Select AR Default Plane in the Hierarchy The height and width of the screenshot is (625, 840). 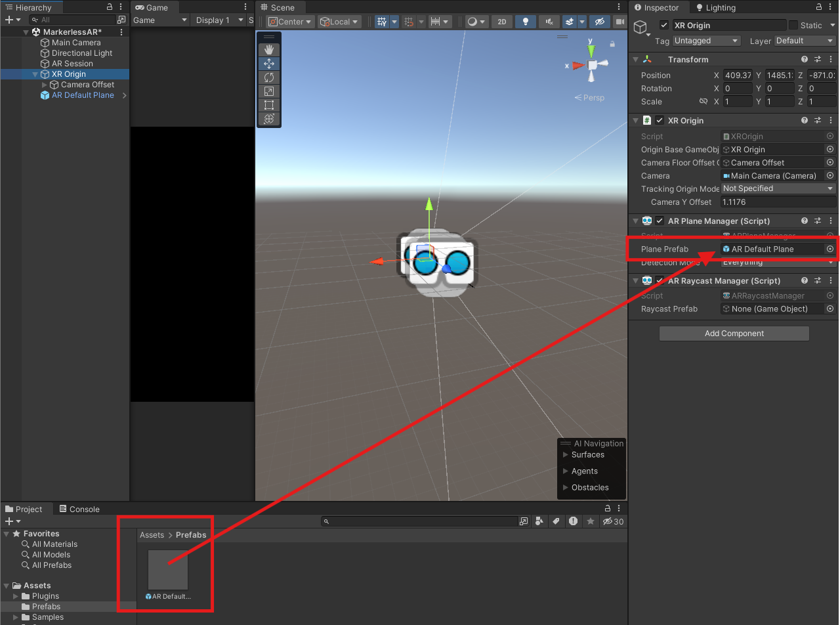[83, 95]
